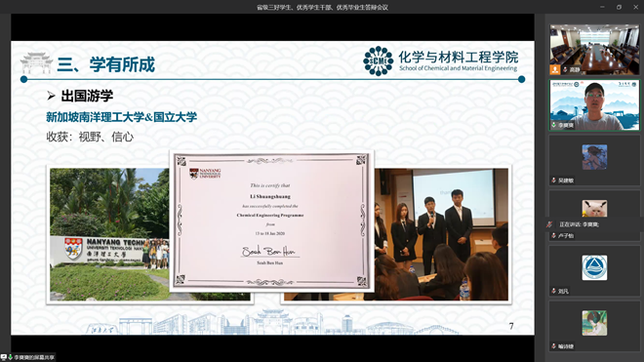Viewport: 644px width, 362px height.
Task: Click muted mic icon beside 卢子怡's name
Action: coord(553,236)
